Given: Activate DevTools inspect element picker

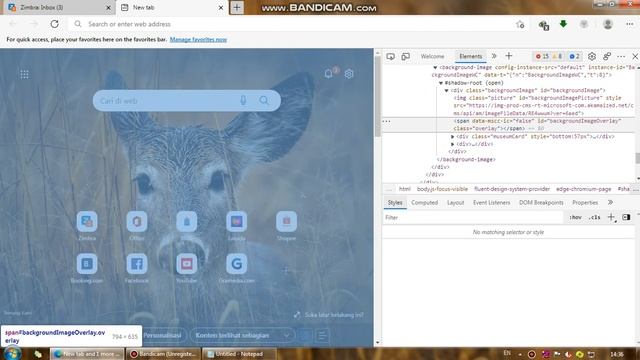Looking at the screenshot, I should [391, 56].
